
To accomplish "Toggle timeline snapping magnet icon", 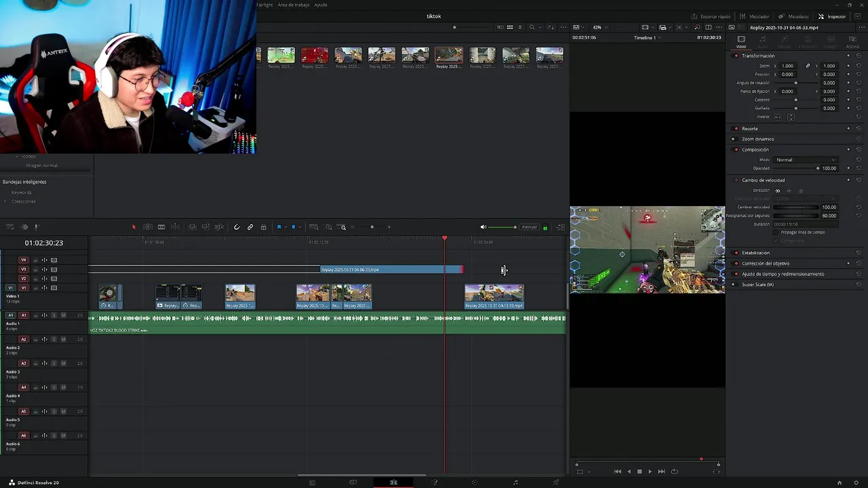I will 237,227.
